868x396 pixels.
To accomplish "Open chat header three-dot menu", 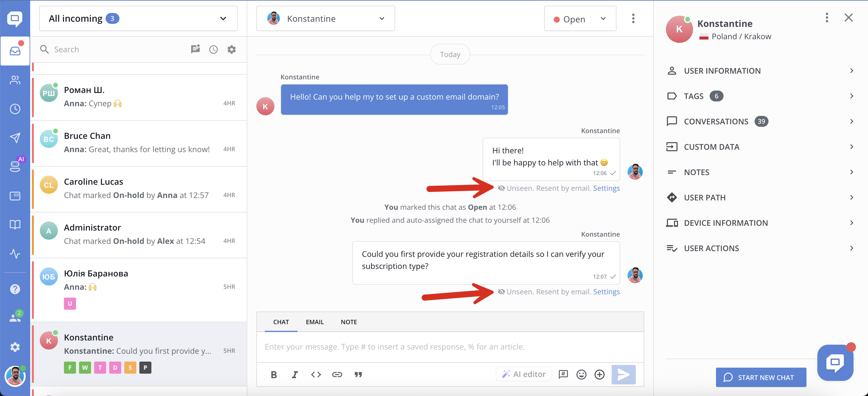I will (x=633, y=18).
